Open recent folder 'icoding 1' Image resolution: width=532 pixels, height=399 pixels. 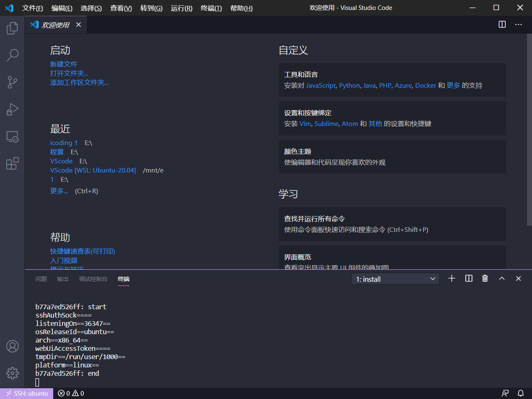pyautogui.click(x=64, y=143)
